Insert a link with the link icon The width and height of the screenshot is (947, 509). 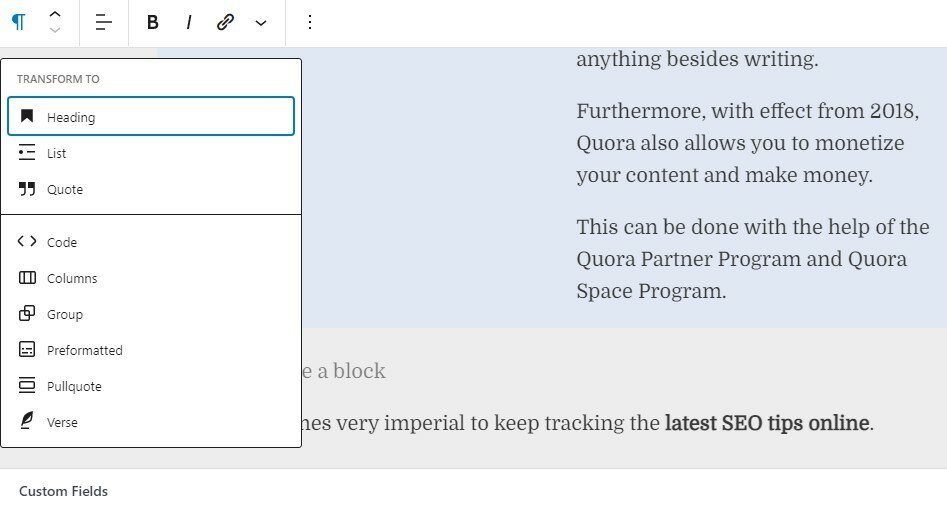click(x=225, y=22)
